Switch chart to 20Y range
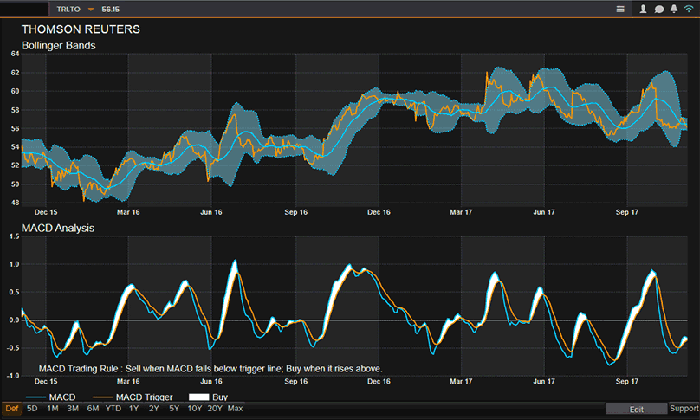Viewport: 700px width, 420px height. tap(215, 408)
